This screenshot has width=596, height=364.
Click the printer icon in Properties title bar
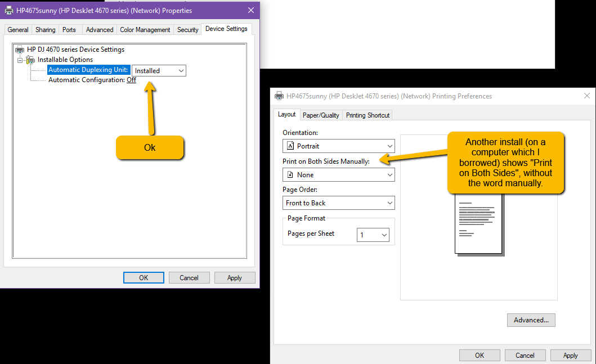point(9,10)
